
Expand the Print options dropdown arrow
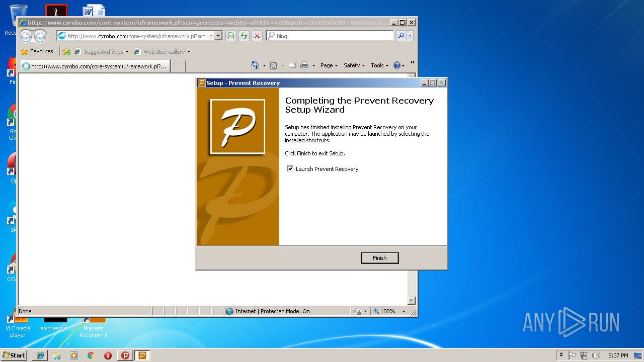[x=313, y=66]
